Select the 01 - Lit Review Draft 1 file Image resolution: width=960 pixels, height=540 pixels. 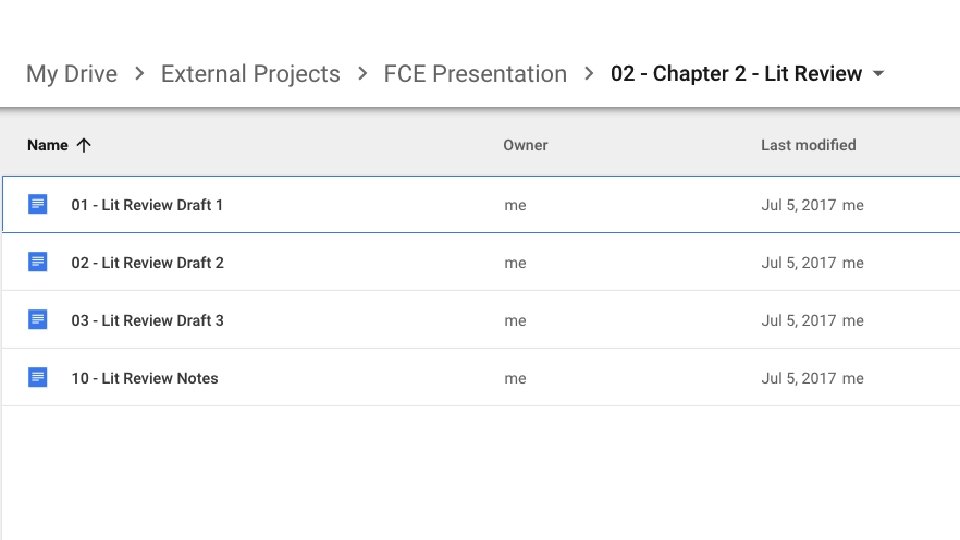(147, 205)
